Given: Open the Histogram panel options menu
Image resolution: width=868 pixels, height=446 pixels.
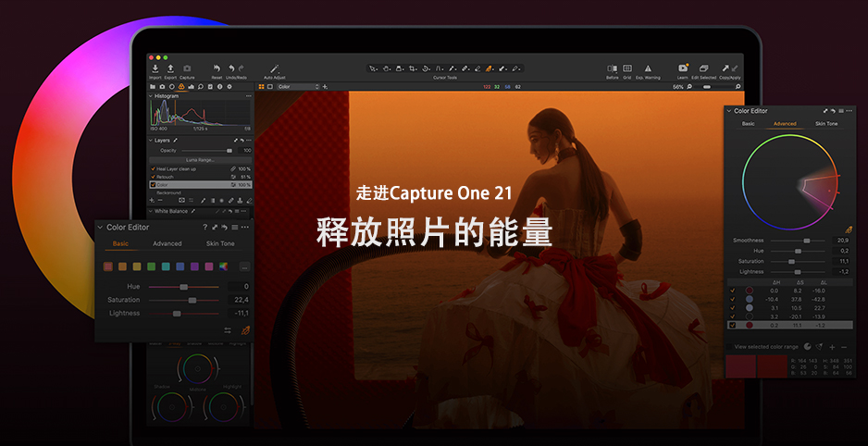Looking at the screenshot, I should click(249, 96).
